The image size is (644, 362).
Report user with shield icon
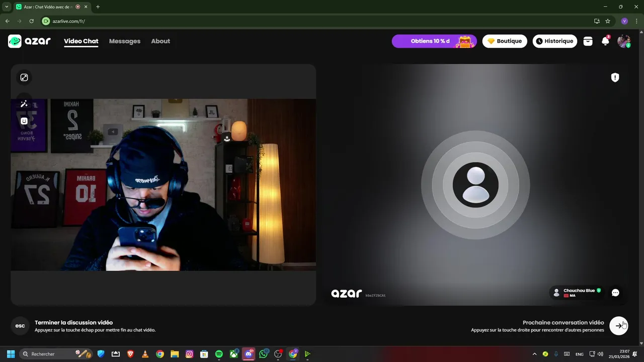pos(615,77)
